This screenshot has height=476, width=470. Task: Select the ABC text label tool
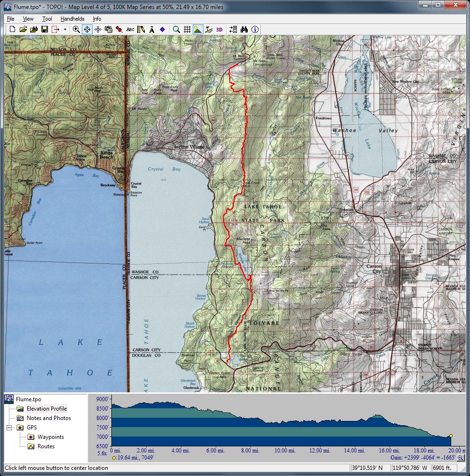pyautogui.click(x=130, y=30)
